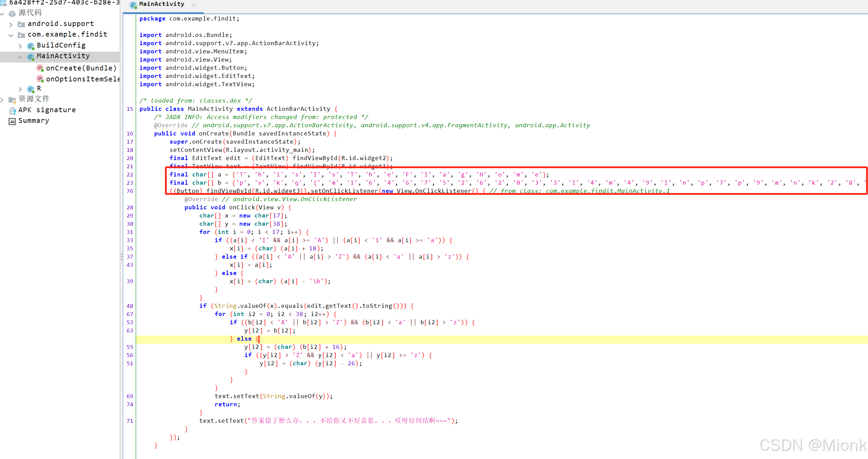Expand the 资源文件 resources node
868x459 pixels.
2,100
